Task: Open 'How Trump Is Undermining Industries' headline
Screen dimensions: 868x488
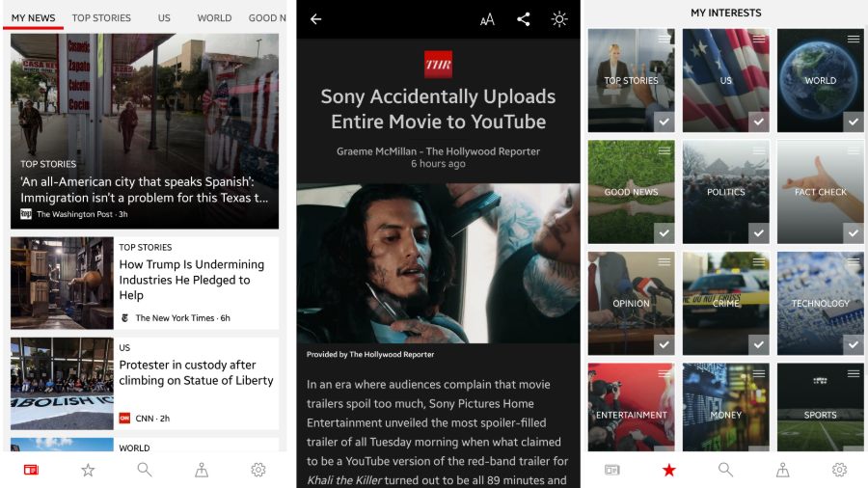Action: point(191,280)
